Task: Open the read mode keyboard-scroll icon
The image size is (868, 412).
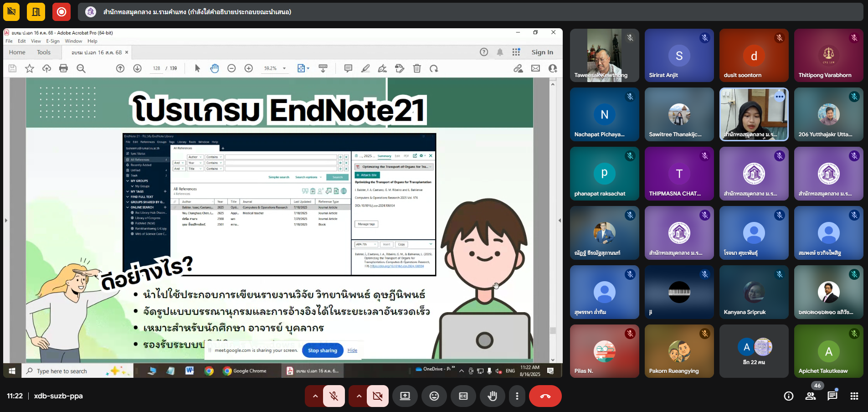Action: click(x=323, y=68)
